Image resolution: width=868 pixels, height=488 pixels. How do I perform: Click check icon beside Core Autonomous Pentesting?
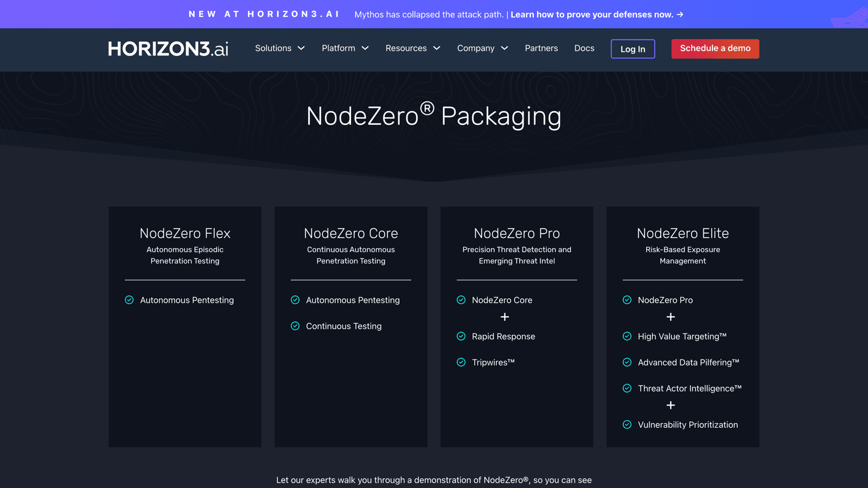tap(295, 300)
